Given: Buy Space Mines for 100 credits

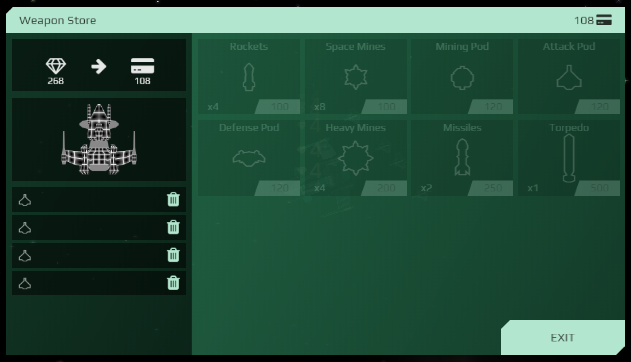Looking at the screenshot, I should [384, 107].
